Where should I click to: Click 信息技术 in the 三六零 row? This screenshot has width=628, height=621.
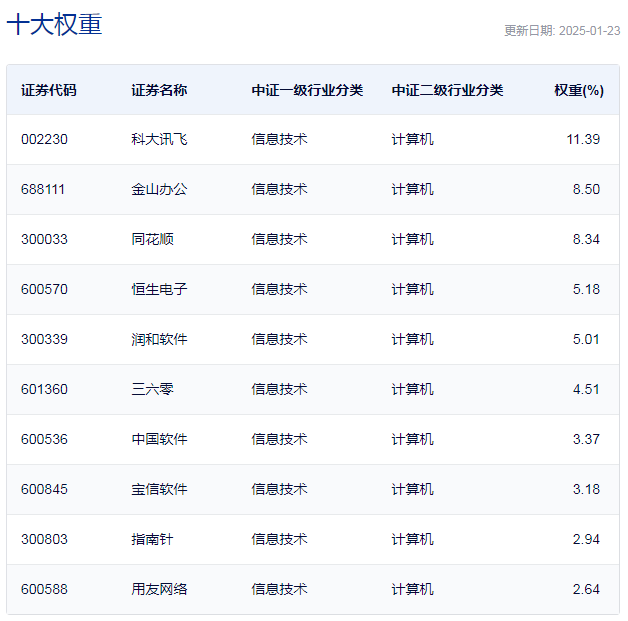click(279, 390)
